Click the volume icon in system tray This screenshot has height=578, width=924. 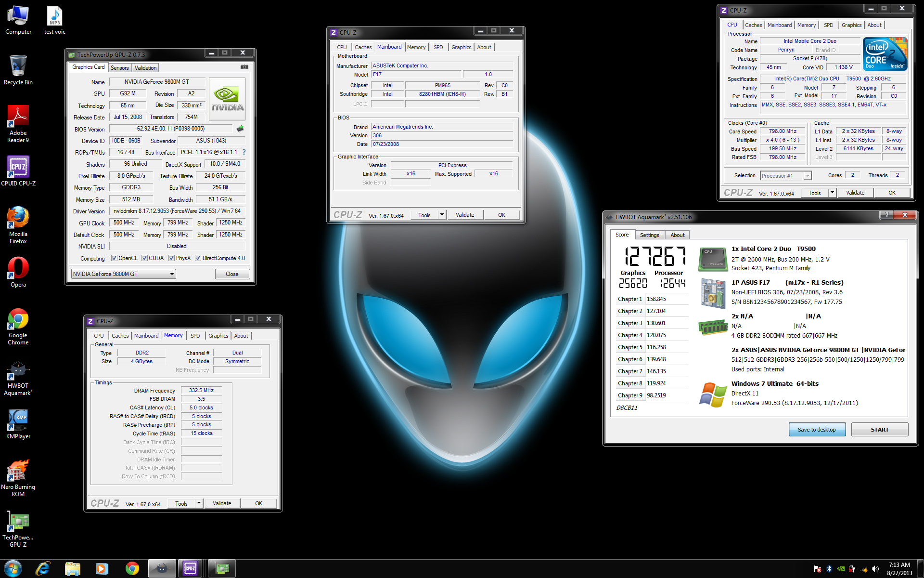click(875, 569)
